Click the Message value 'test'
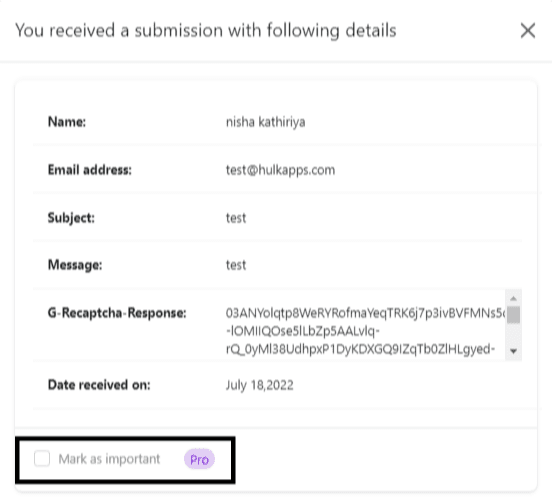This screenshot has height=503, width=552. [x=236, y=265]
